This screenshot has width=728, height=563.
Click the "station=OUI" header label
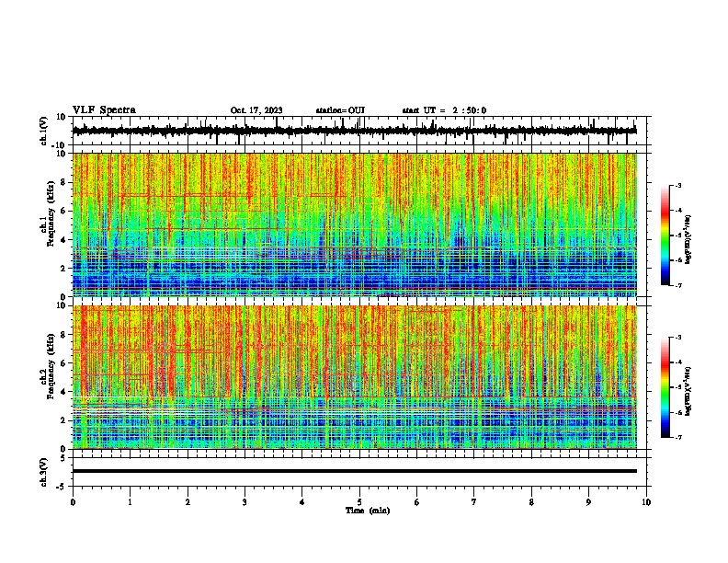(340, 110)
